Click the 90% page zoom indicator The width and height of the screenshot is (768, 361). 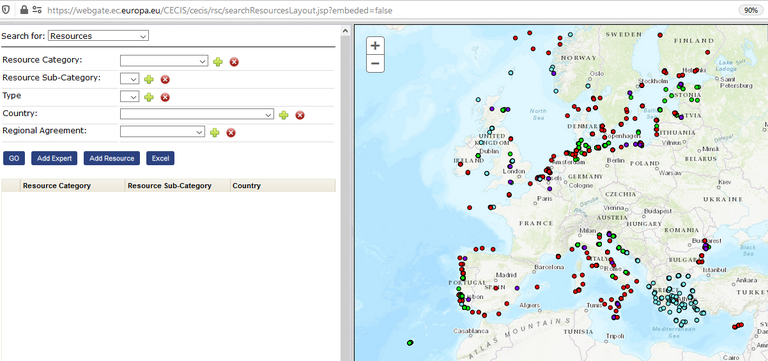(750, 10)
